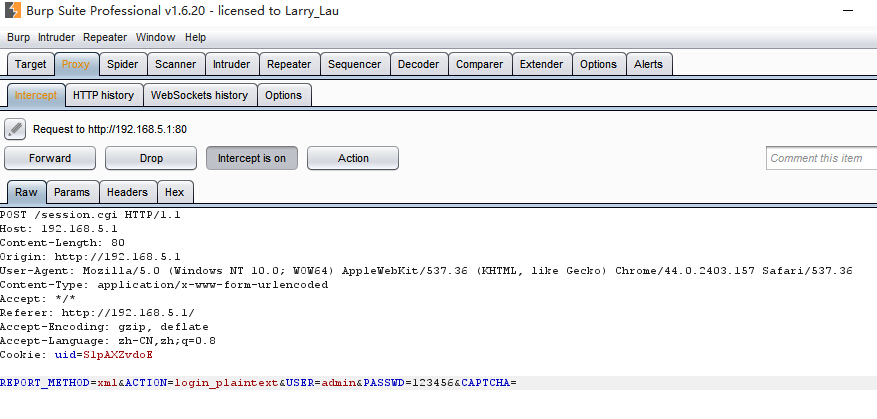Click the Content-Length: 80 header line
The width and height of the screenshot is (877, 419).
coord(62,243)
